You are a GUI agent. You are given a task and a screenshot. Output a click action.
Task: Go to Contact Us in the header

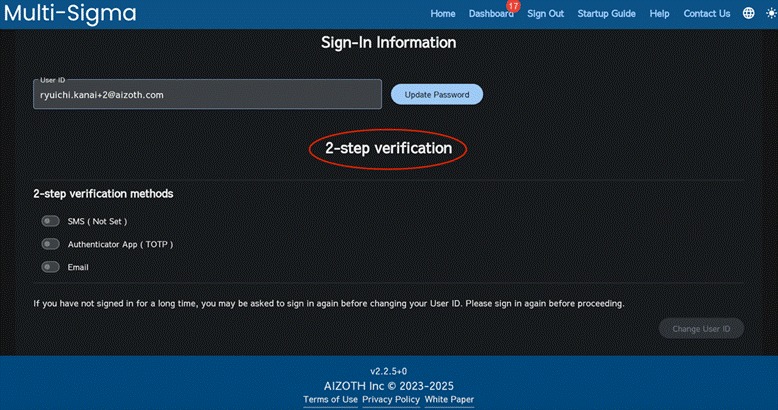(706, 14)
